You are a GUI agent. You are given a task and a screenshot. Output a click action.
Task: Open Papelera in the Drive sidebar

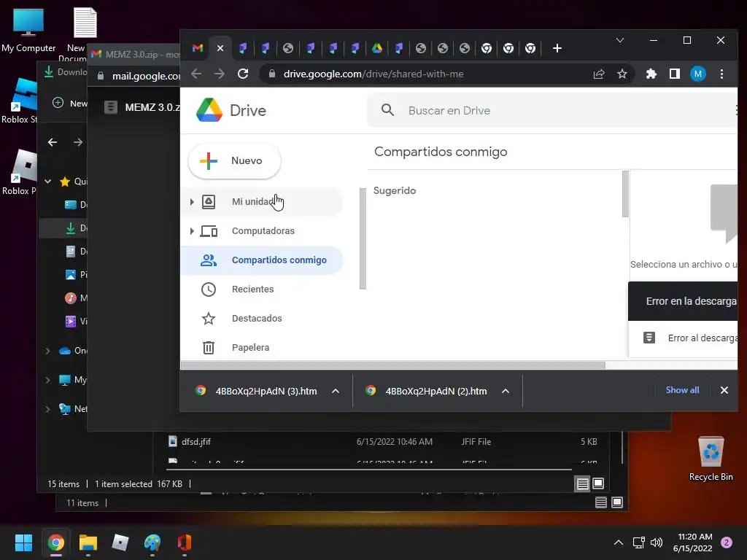(x=262, y=347)
